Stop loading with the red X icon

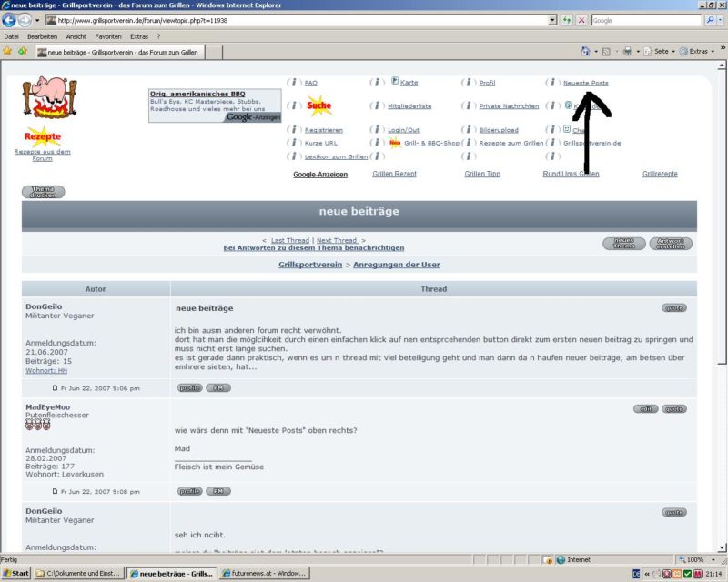pyautogui.click(x=581, y=20)
